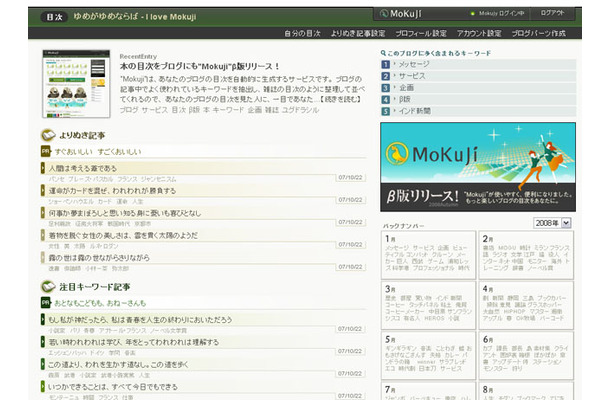Open the article 露の世は露の世ながらさりながら
Viewport: 610px width, 400px height.
point(99,258)
